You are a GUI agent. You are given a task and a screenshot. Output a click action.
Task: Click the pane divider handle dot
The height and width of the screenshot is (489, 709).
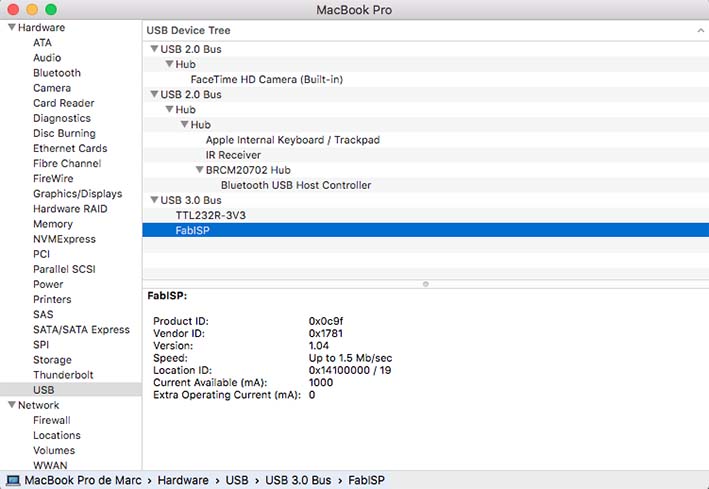pos(425,284)
